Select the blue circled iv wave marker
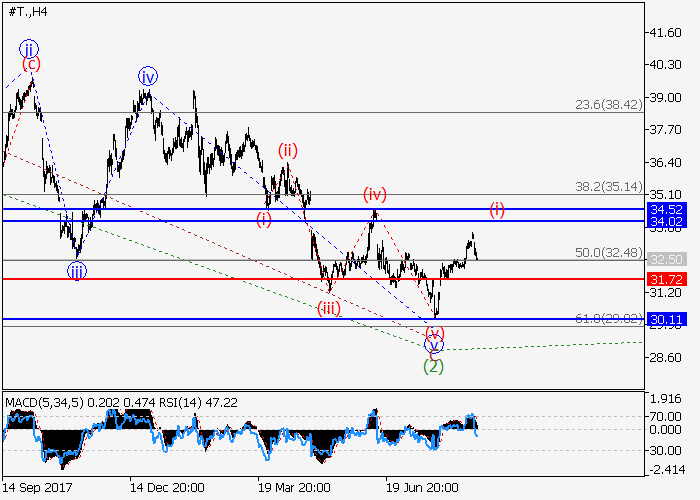Image resolution: width=700 pixels, height=500 pixels. (148, 76)
